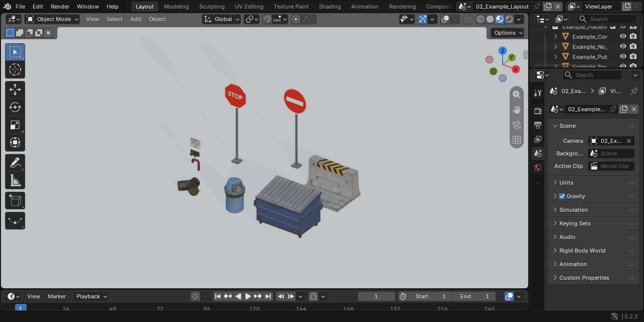Open the World properties tab
The height and width of the screenshot is (322, 644).
point(538,167)
